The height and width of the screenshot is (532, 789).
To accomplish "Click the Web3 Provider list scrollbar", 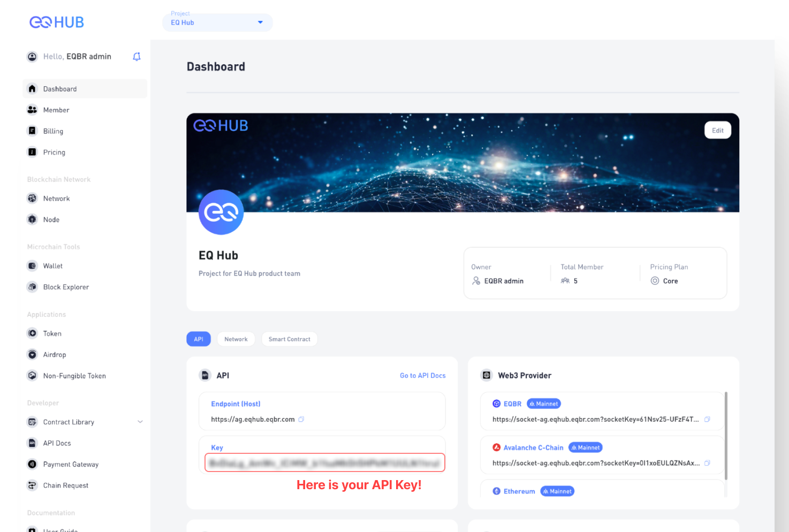I will click(726, 436).
